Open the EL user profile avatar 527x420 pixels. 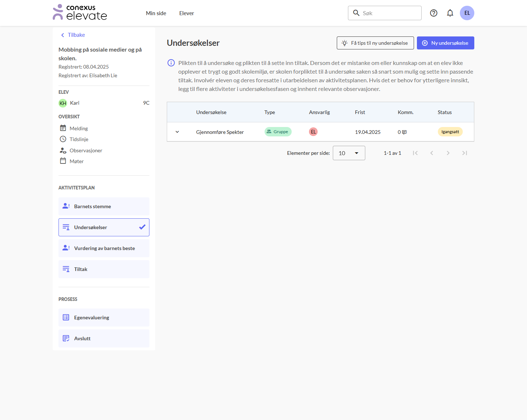[467, 13]
